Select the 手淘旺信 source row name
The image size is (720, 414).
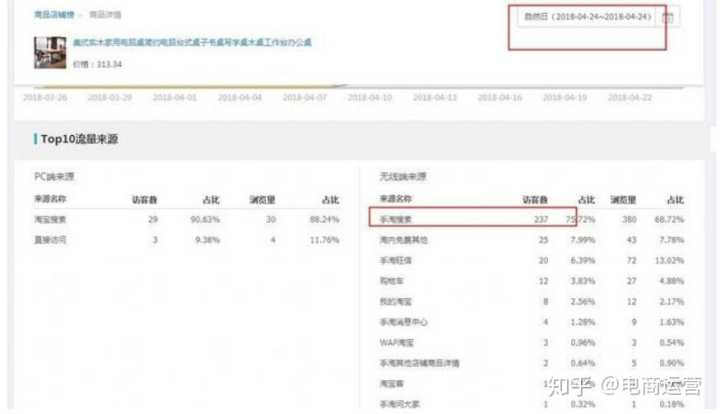coord(395,260)
